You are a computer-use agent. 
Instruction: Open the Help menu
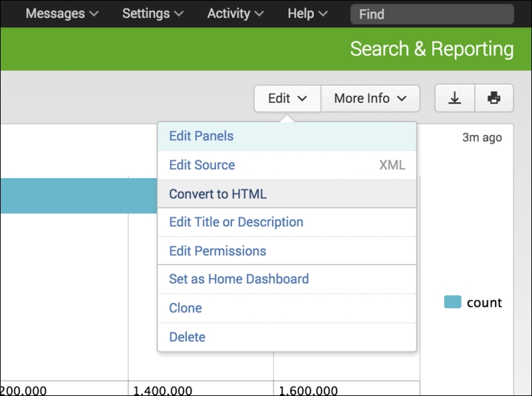(x=308, y=13)
